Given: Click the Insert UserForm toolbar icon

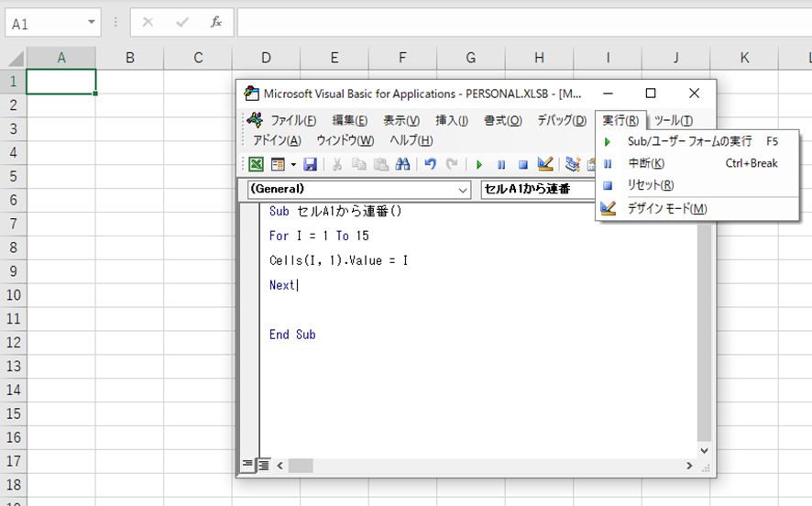Looking at the screenshot, I should tap(278, 164).
